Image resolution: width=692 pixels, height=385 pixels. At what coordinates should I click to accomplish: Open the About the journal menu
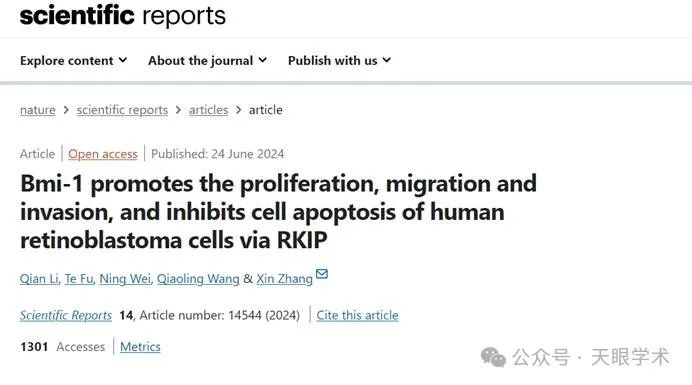tap(207, 60)
